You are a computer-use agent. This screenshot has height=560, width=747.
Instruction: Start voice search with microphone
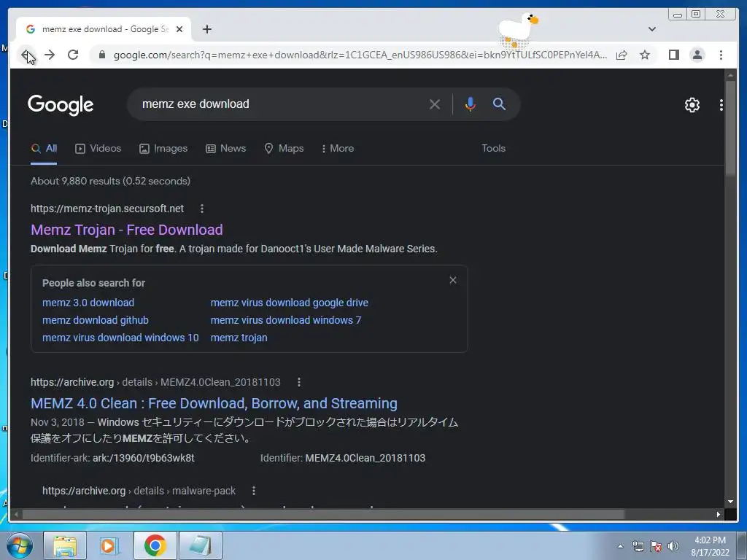pyautogui.click(x=470, y=104)
